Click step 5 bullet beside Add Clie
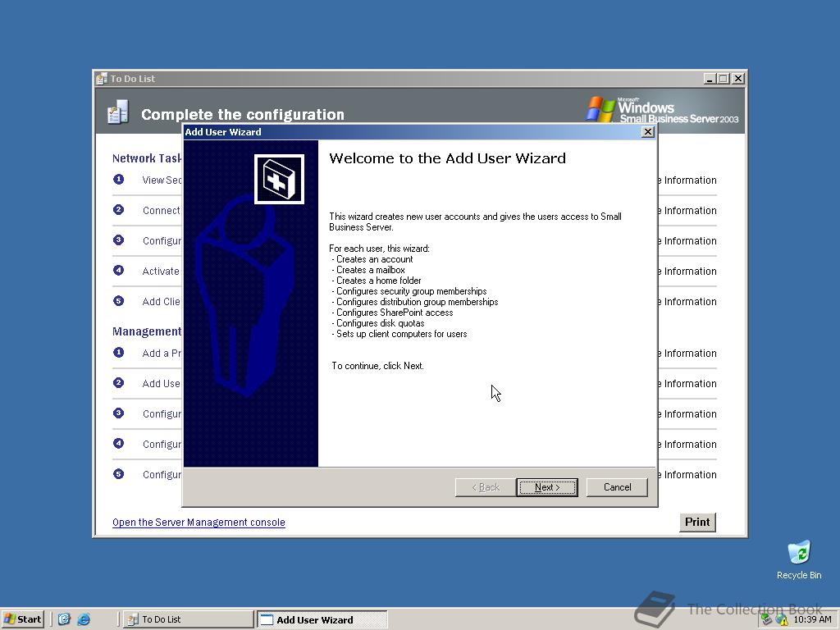Image resolution: width=840 pixels, height=630 pixels. [x=118, y=301]
